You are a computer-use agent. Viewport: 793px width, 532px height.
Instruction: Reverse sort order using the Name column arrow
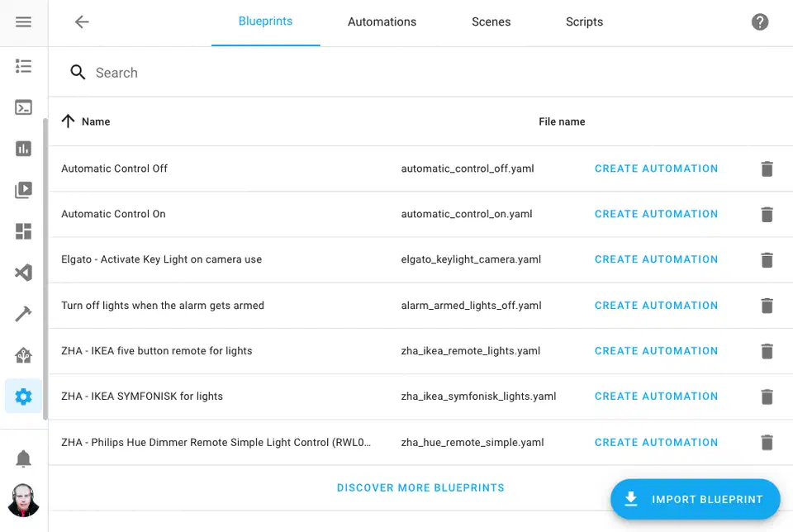pos(69,121)
